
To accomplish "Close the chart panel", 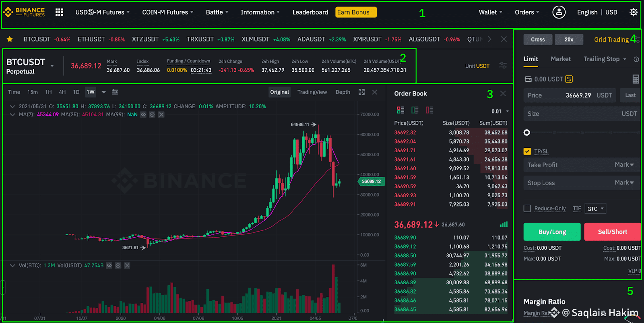I will 375,92.
